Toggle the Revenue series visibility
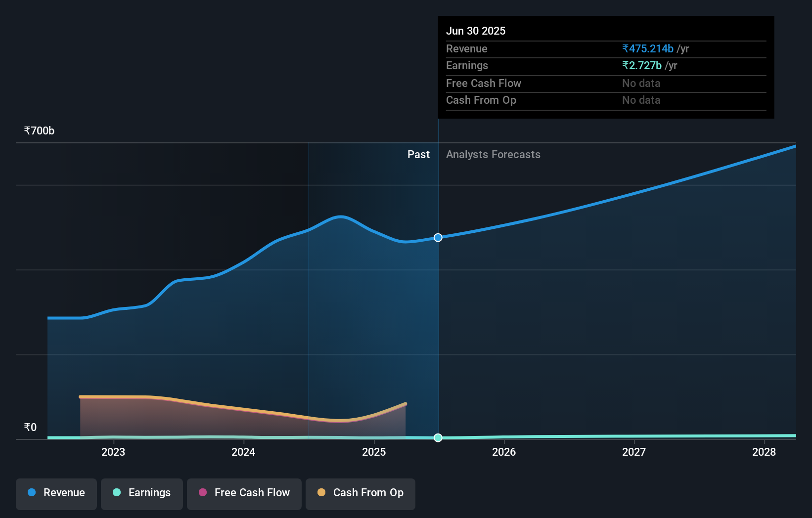Viewport: 812px width, 518px height. [x=56, y=493]
